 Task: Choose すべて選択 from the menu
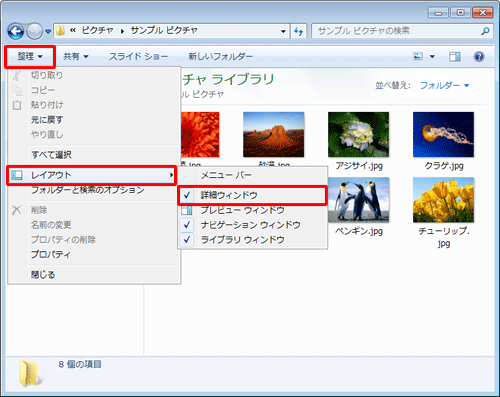tap(94, 155)
